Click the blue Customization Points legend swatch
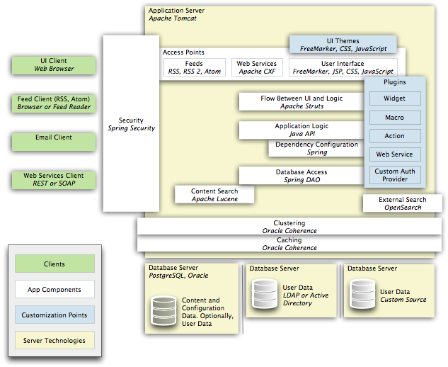Viewport: 448px width, 367px height. (55, 315)
